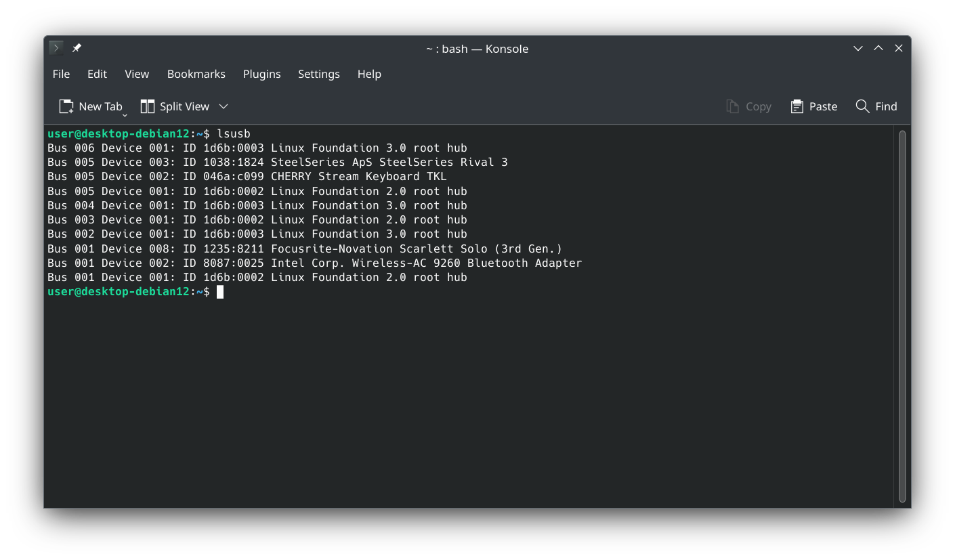This screenshot has height=560, width=955.
Task: Click the Copy button label
Action: tap(759, 106)
